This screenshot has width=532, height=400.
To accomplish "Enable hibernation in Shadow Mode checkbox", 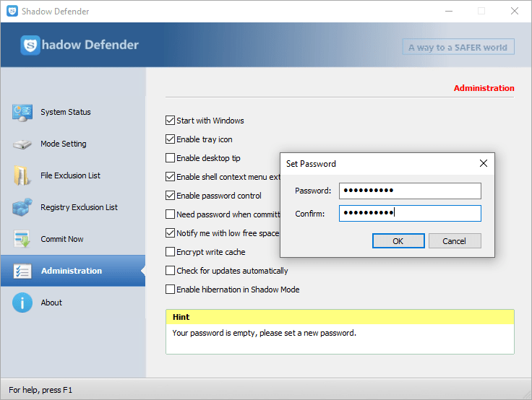I will pyautogui.click(x=170, y=289).
